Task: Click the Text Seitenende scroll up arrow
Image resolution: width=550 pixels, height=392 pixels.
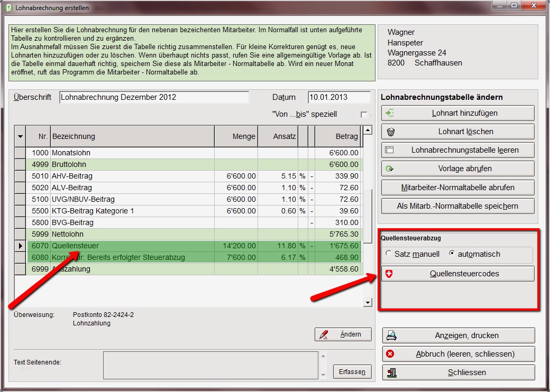Action: pos(323,356)
